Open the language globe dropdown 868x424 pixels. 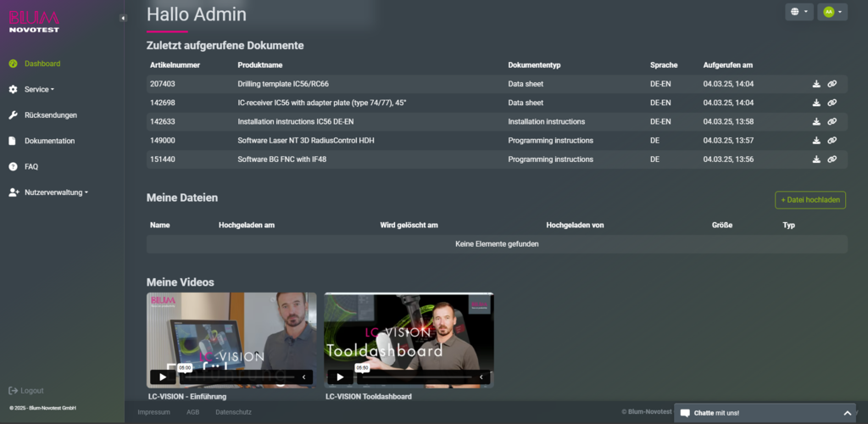pos(799,12)
